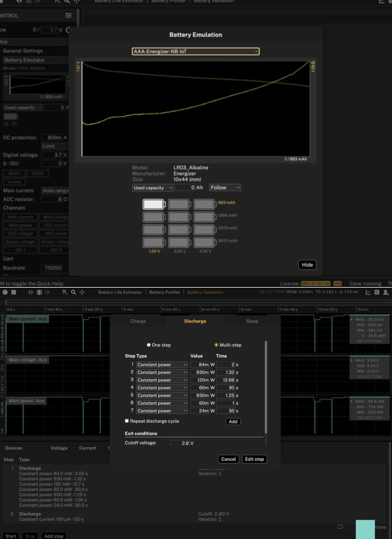Select the second battery in 993 mAh row
The image size is (392, 539).
[180, 204]
